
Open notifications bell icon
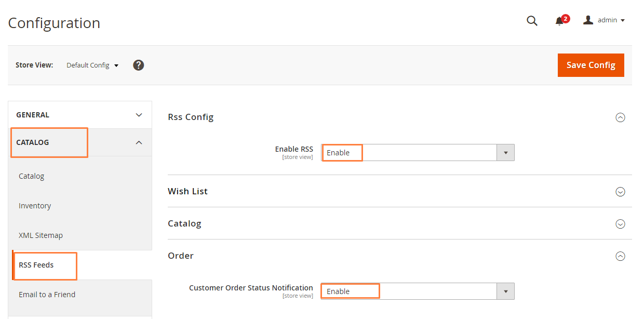click(x=559, y=21)
